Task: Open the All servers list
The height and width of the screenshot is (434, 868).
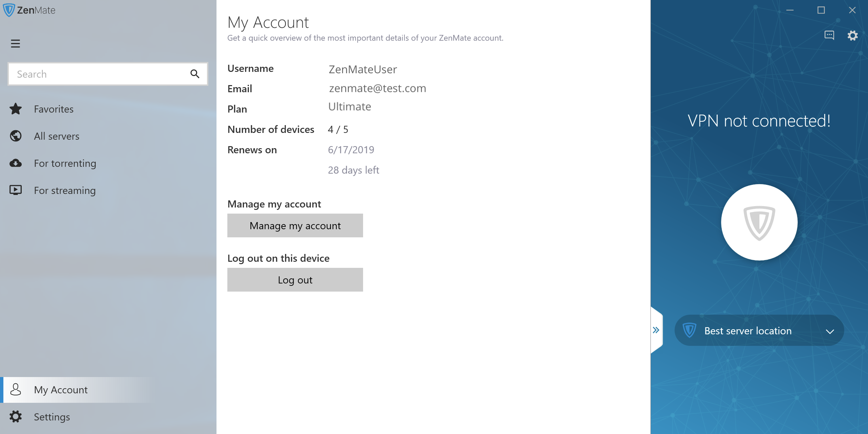Action: [x=108, y=136]
